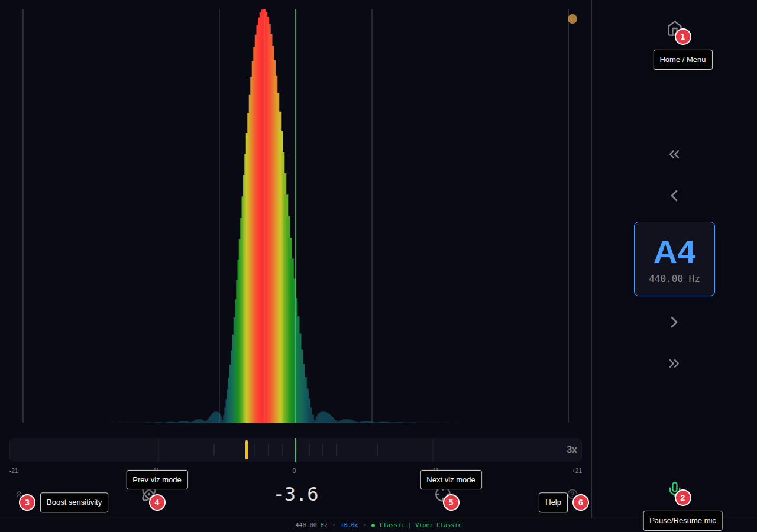Expand options via the left double arrow

point(674,154)
